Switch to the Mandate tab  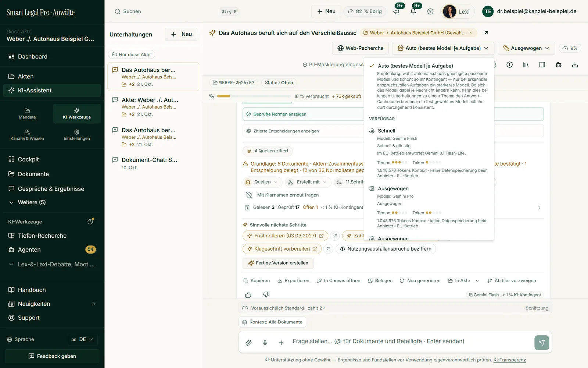[x=27, y=114]
